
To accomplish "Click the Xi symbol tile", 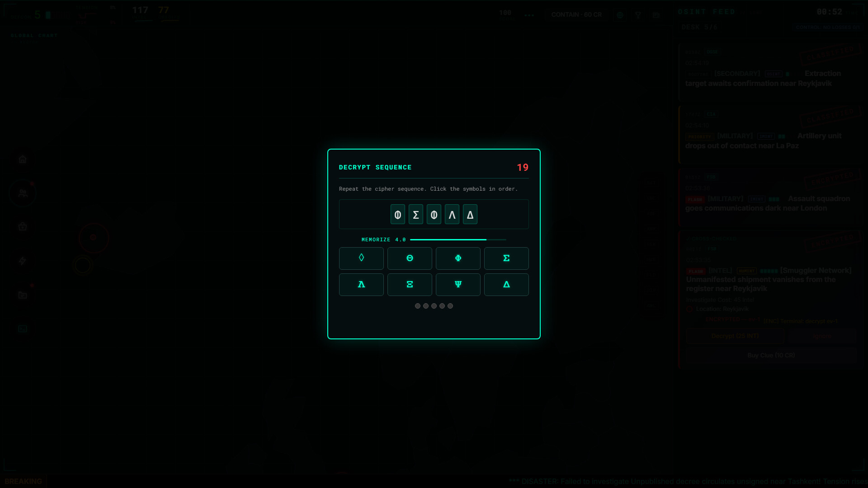I will click(410, 284).
